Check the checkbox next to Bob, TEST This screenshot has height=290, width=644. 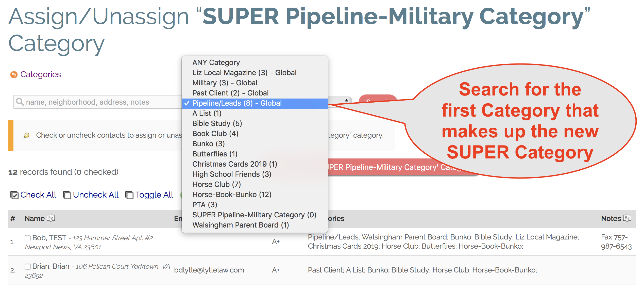pyautogui.click(x=27, y=238)
